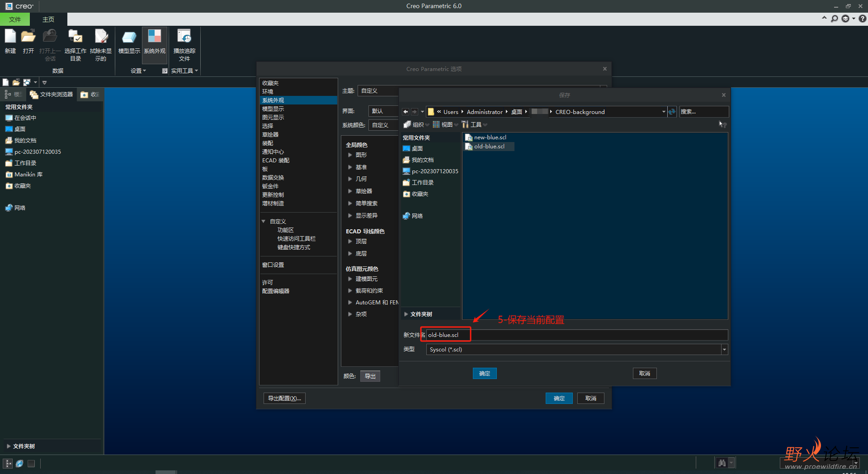Open the Organize menu in save dialog

[416, 125]
